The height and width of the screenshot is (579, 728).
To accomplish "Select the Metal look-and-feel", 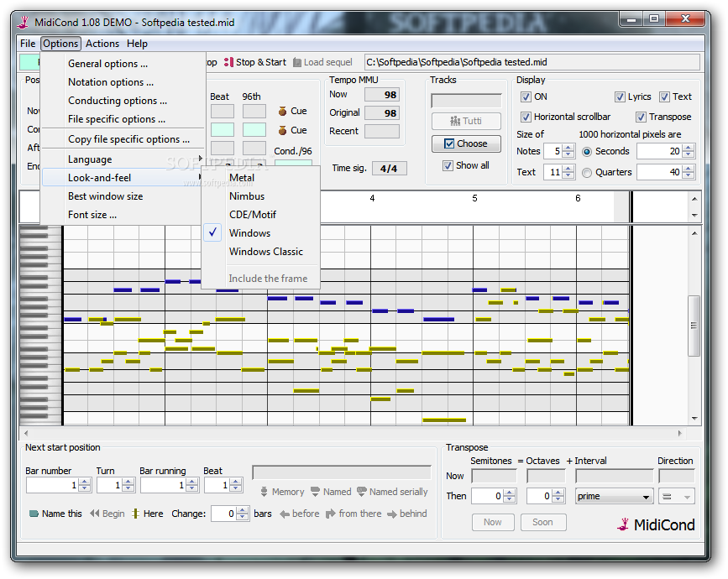I will (x=260, y=178).
